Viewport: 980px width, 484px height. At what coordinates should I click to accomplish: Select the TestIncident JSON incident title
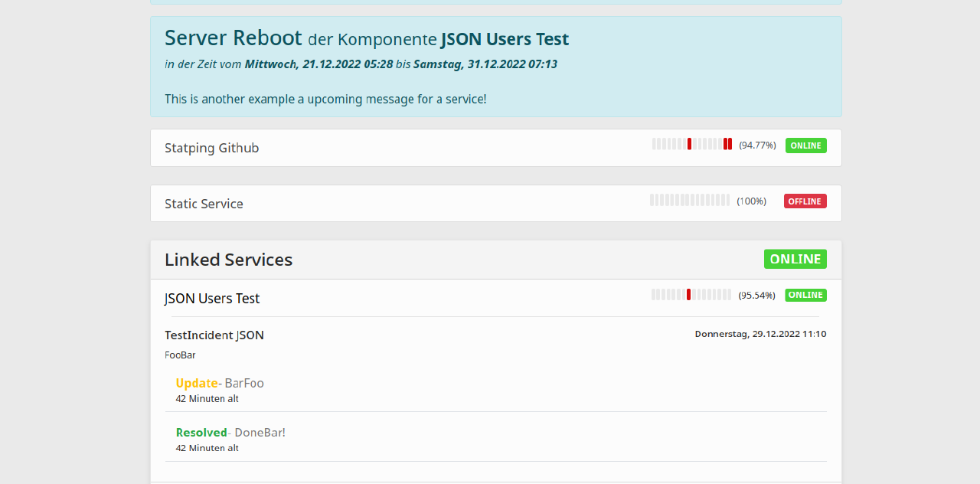tap(214, 335)
